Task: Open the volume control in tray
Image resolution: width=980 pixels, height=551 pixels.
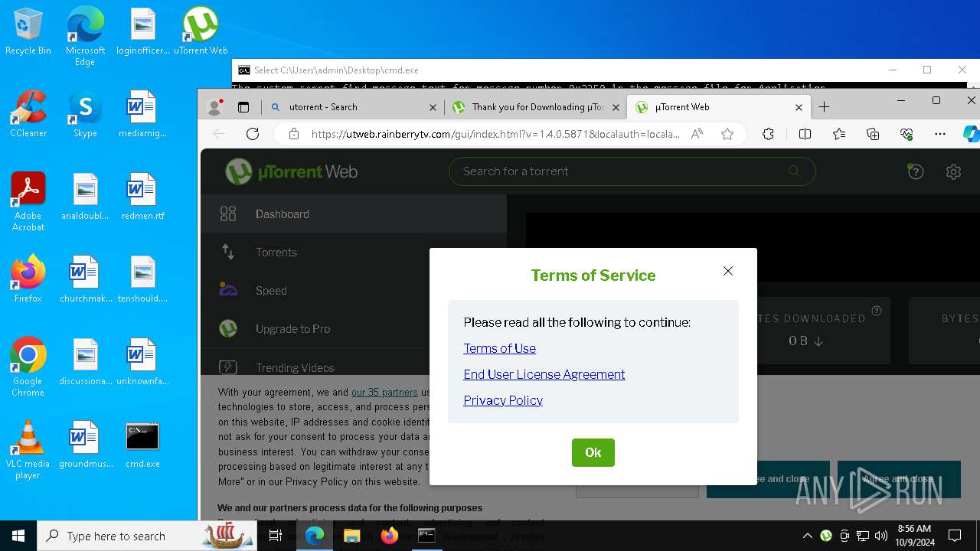Action: click(881, 536)
